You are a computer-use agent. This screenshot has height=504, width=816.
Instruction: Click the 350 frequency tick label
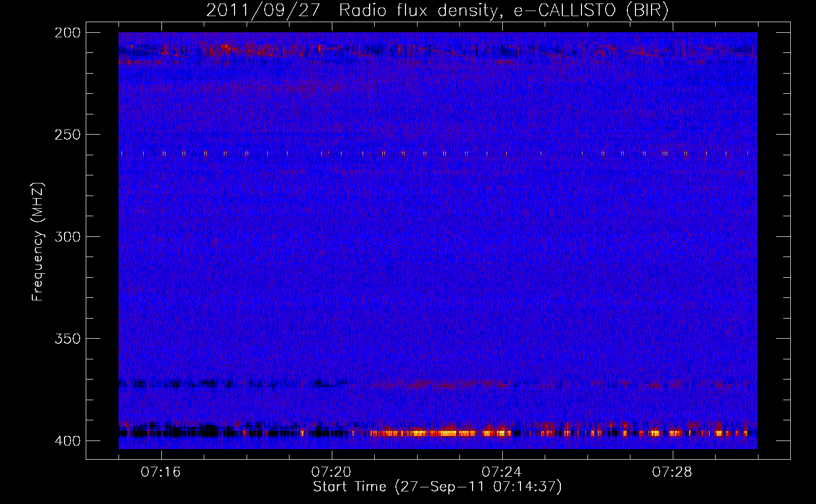point(67,339)
